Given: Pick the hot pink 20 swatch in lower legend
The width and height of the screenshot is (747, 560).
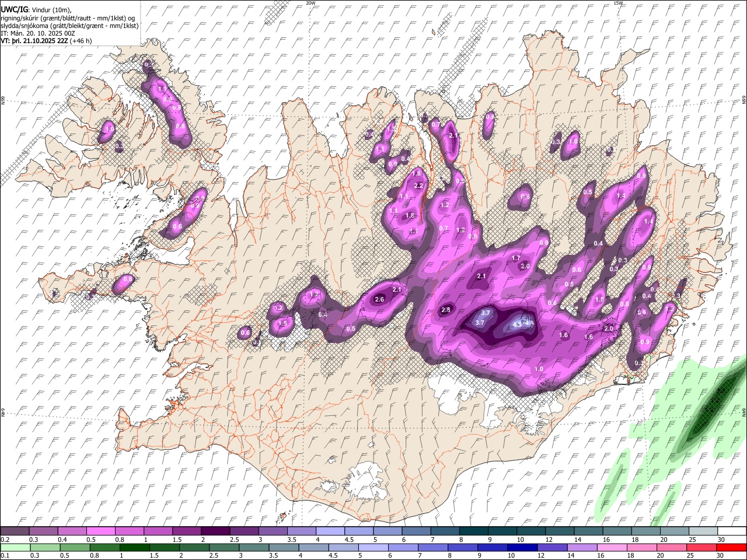Looking at the screenshot, I should click(672, 547).
